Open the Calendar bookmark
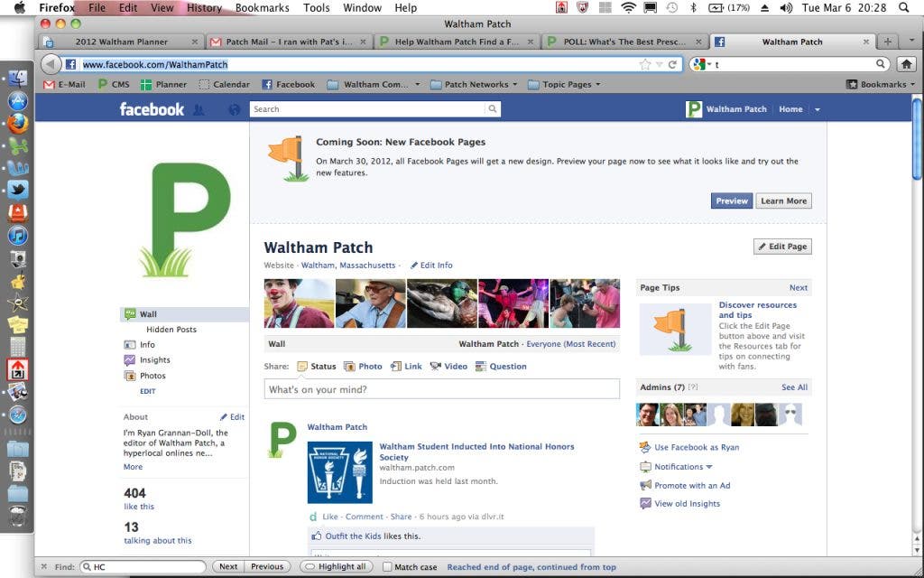 224,84
